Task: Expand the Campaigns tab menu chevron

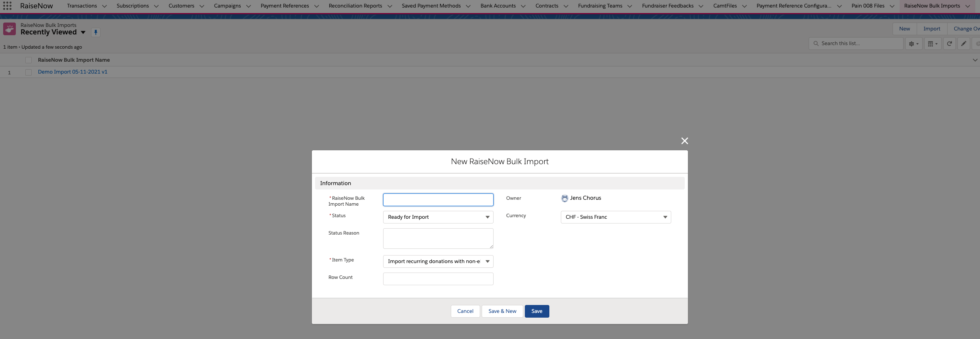Action: pyautogui.click(x=249, y=6)
